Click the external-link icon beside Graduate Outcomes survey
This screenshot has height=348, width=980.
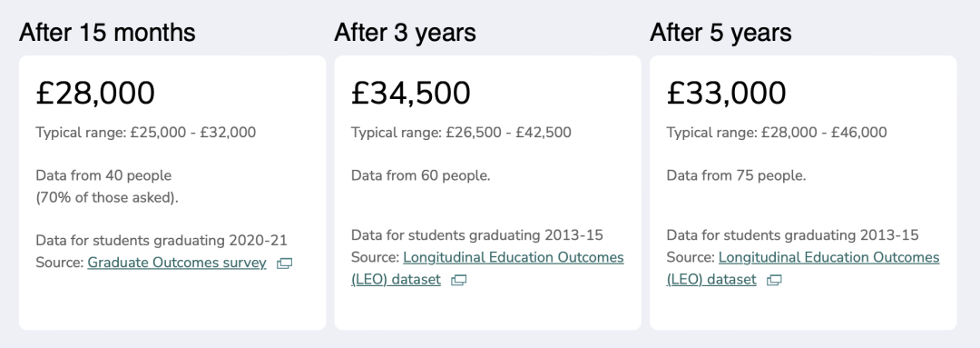click(284, 263)
